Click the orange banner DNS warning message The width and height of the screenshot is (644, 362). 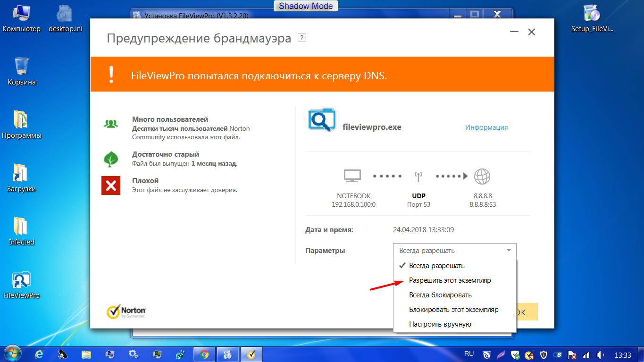(259, 76)
